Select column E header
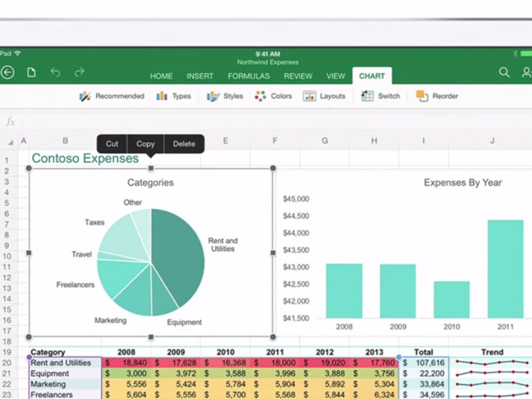Image resolution: width=532 pixels, height=399 pixels. pos(225,141)
